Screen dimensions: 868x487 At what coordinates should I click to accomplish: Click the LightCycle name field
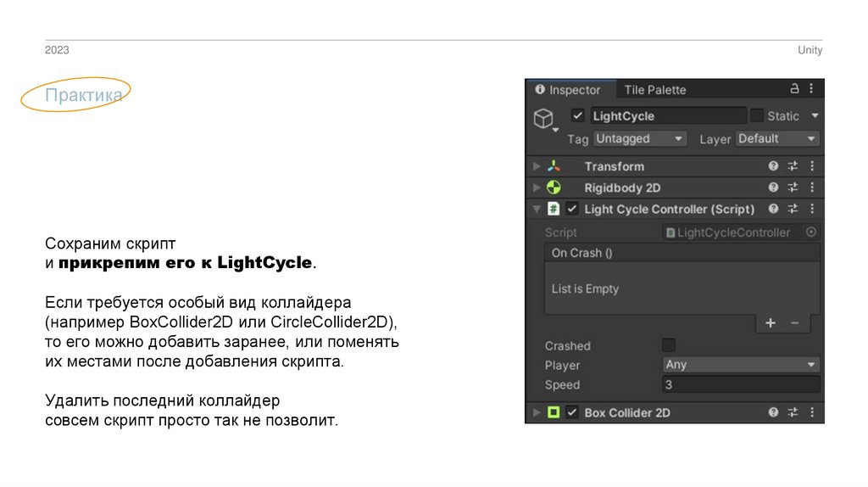(x=667, y=116)
